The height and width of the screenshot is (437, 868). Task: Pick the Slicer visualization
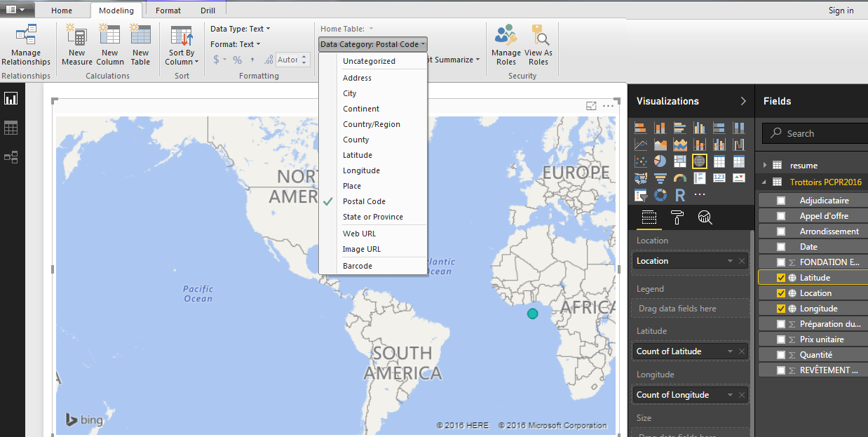(x=641, y=195)
